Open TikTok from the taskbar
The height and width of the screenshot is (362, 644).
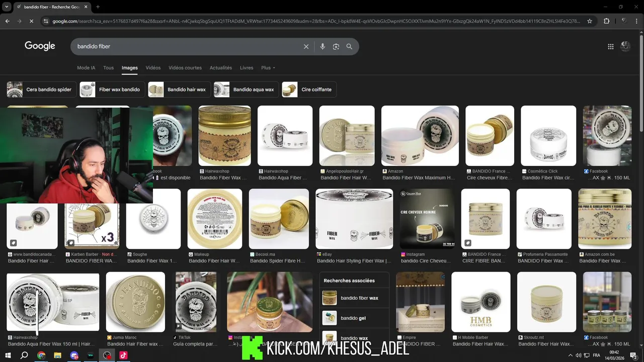123,355
